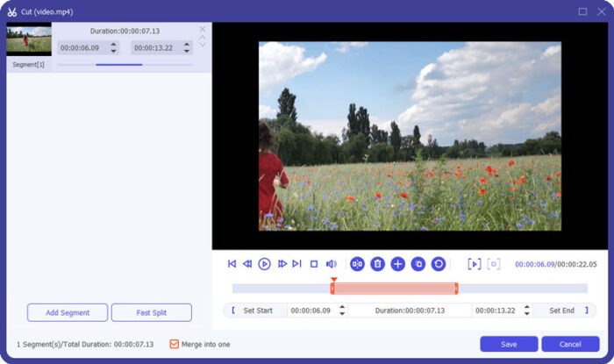
Task: Stop video playback with the square icon
Action: pos(314,263)
